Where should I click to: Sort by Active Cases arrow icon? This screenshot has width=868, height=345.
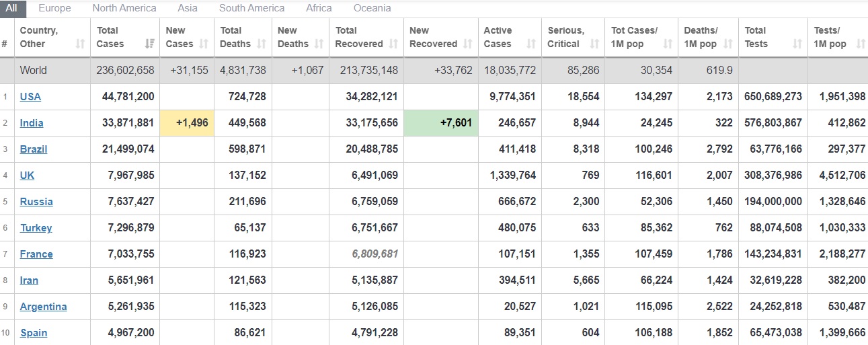[x=531, y=44]
